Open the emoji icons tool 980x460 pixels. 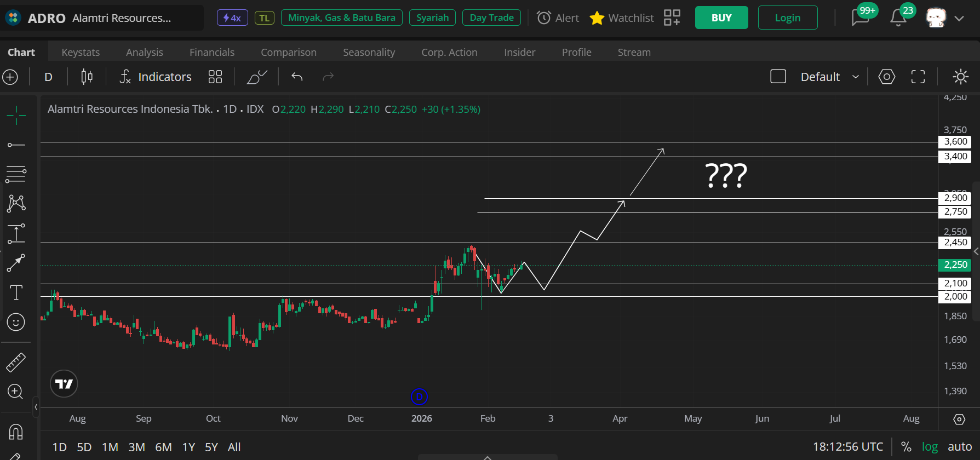pyautogui.click(x=16, y=322)
